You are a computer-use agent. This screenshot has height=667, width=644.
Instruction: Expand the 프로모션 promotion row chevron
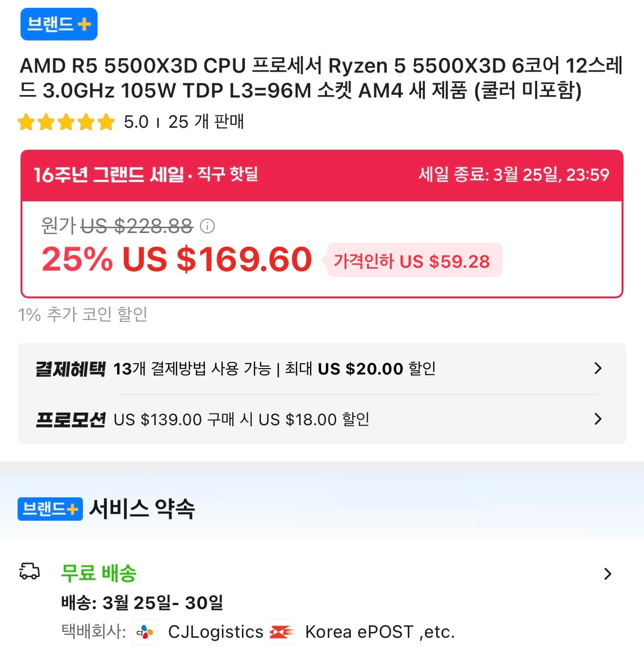pos(598,419)
